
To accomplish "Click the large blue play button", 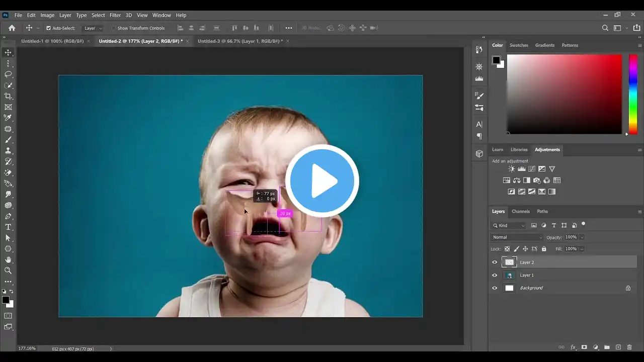I will point(322,181).
